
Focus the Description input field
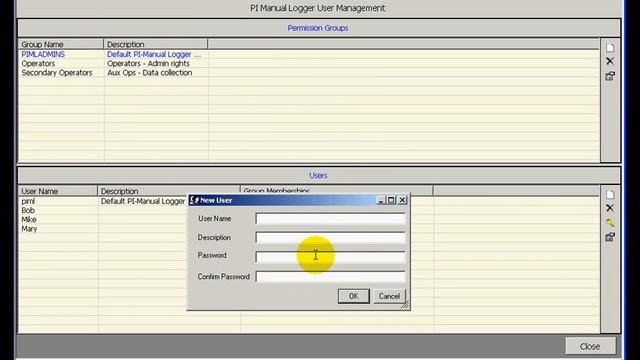(x=330, y=238)
